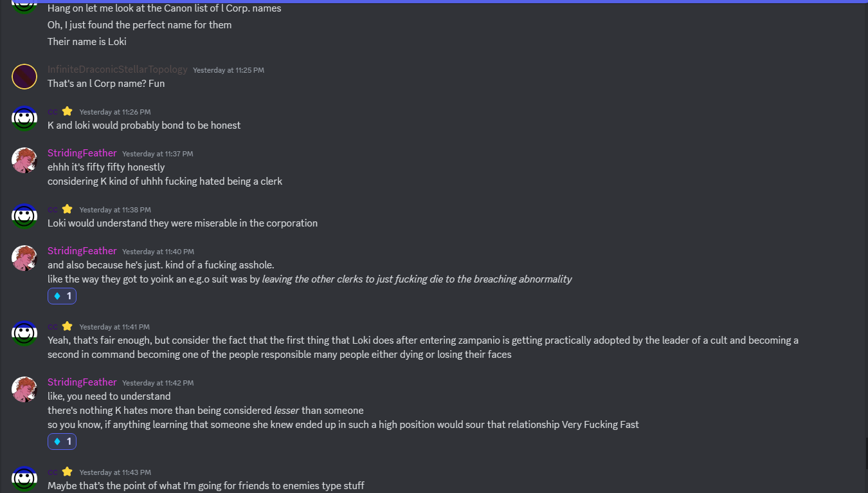This screenshot has height=493, width=868.
Task: Click the StridingFeather username at 11:37 PM
Action: tap(82, 153)
